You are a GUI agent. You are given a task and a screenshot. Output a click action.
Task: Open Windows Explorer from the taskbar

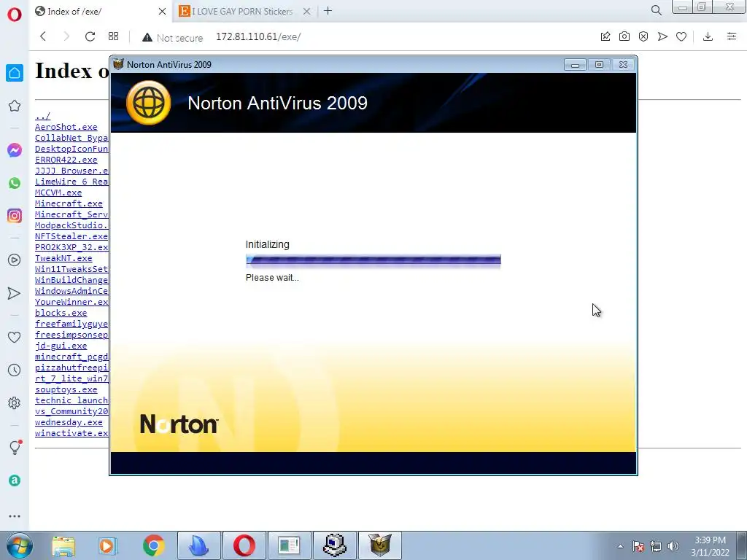(x=63, y=545)
